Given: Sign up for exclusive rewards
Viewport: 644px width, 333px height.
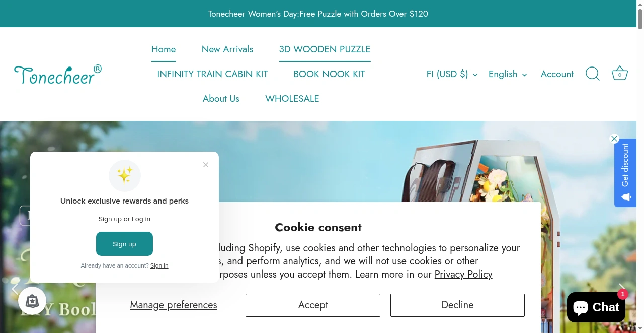Looking at the screenshot, I should tap(124, 244).
